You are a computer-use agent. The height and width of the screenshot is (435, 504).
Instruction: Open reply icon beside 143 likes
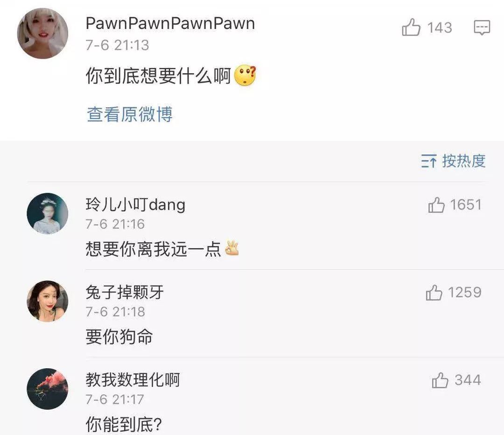click(x=482, y=28)
